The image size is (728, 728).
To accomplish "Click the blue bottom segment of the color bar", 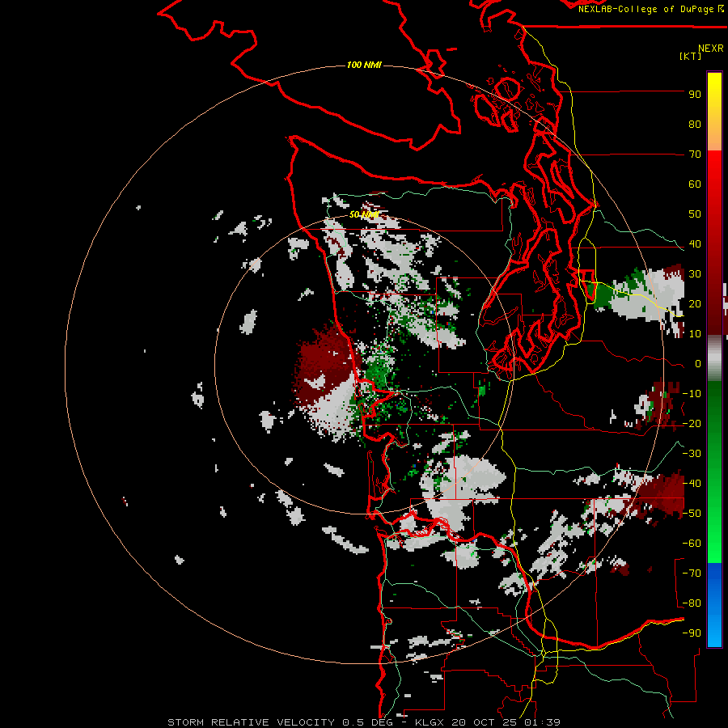I will tap(714, 604).
